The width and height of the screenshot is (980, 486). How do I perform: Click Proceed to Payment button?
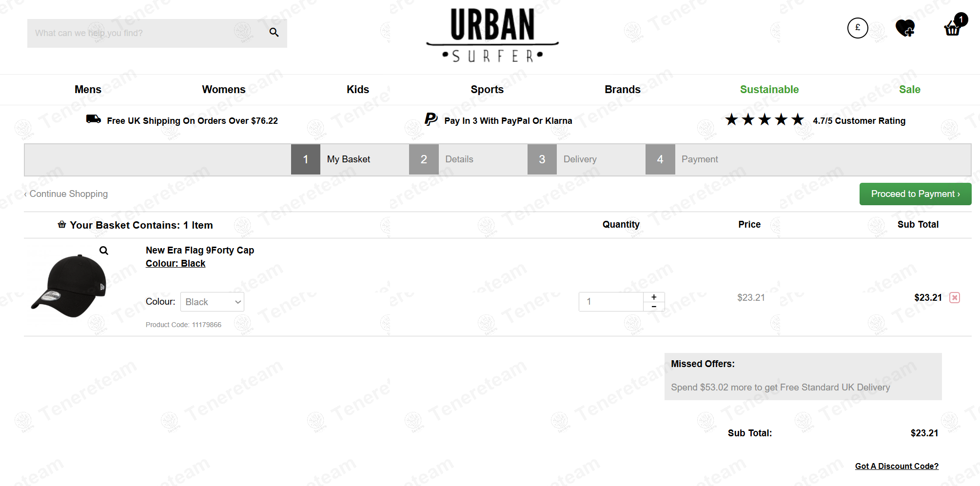[x=915, y=194]
